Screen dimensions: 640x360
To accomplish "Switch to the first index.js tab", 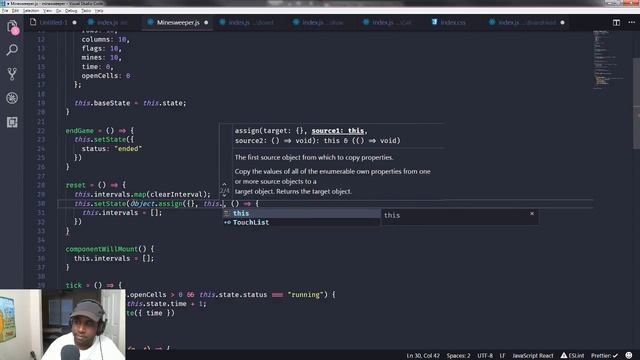I will click(x=107, y=22).
